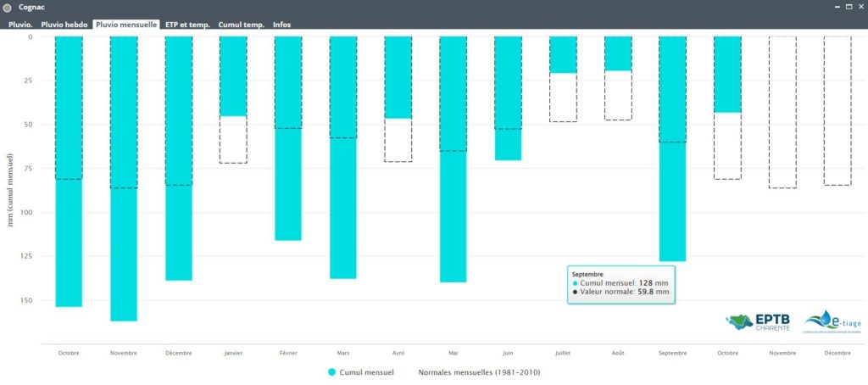The image size is (868, 385).
Task: Switch to the Pluvio hebdo tab
Action: (64, 25)
